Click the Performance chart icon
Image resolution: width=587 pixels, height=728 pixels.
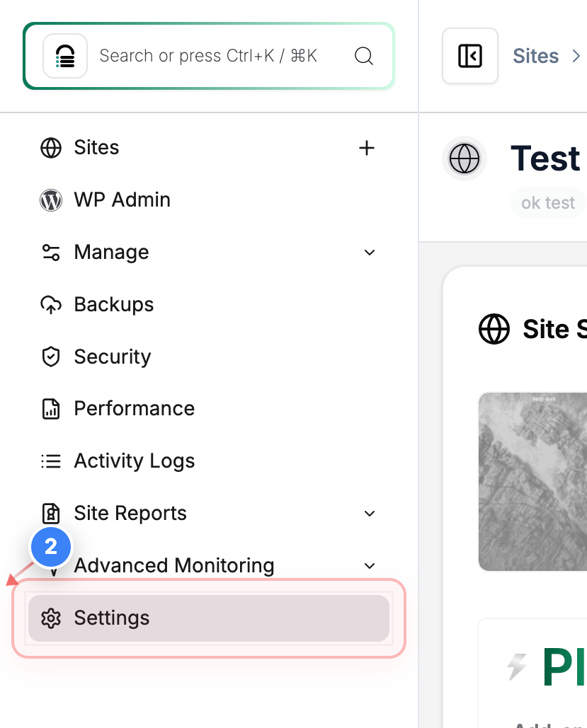coord(50,408)
